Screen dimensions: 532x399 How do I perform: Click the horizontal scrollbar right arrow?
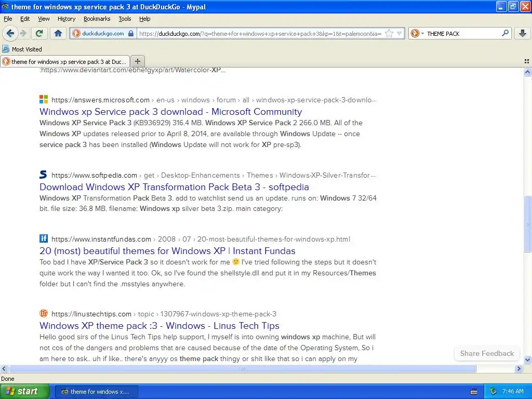tap(519, 368)
